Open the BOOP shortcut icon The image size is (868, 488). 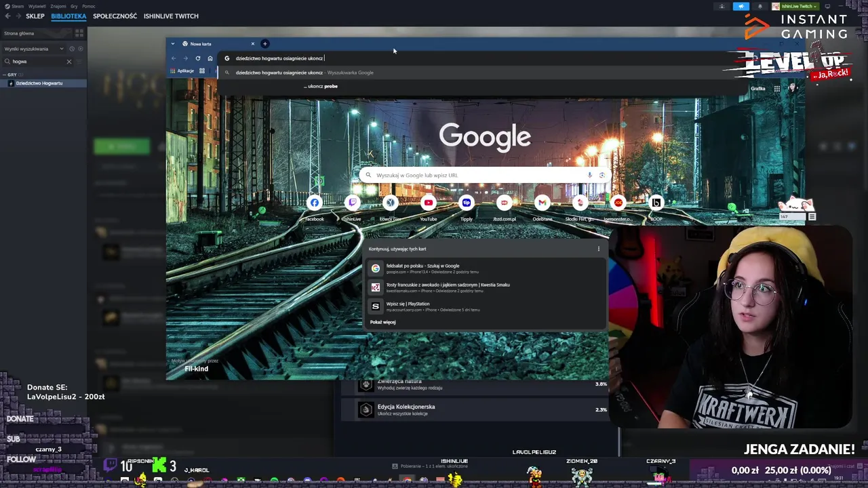click(x=656, y=203)
